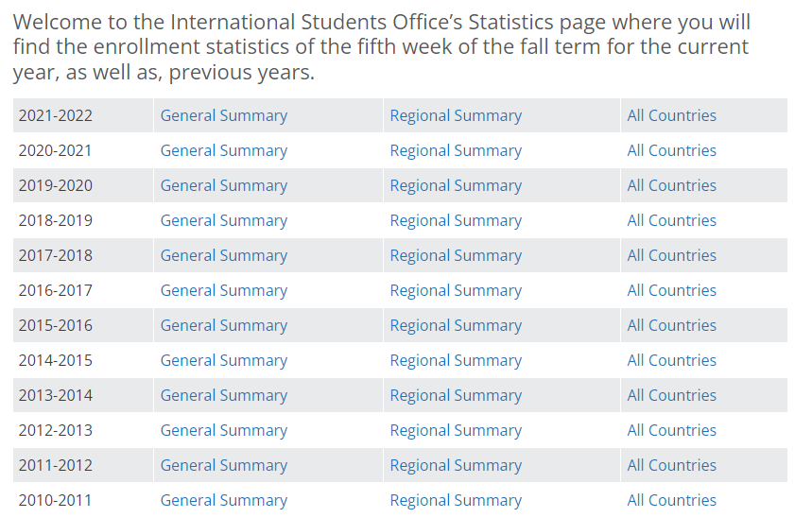The width and height of the screenshot is (812, 518).
Task: Open General Summary for 2010-2011
Action: [x=223, y=500]
